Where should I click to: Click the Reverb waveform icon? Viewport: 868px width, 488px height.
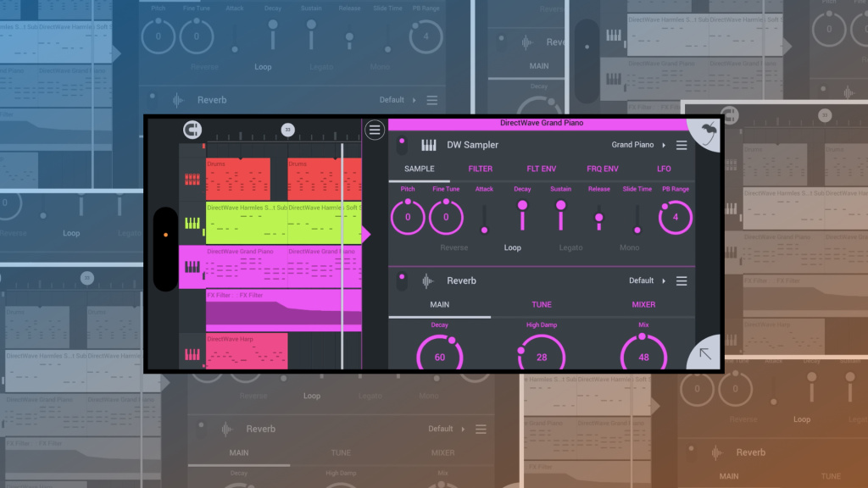pyautogui.click(x=427, y=281)
